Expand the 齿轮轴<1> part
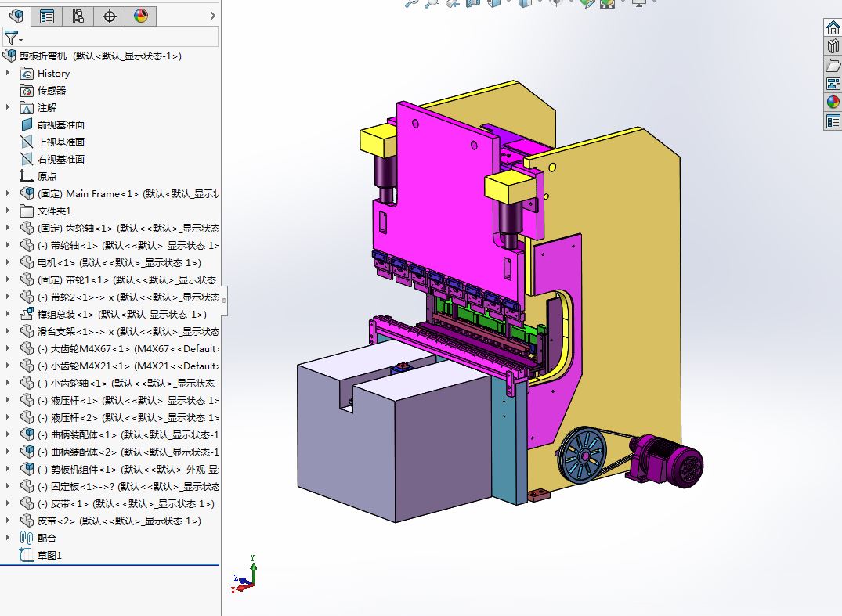The height and width of the screenshot is (616, 842). tap(8, 228)
